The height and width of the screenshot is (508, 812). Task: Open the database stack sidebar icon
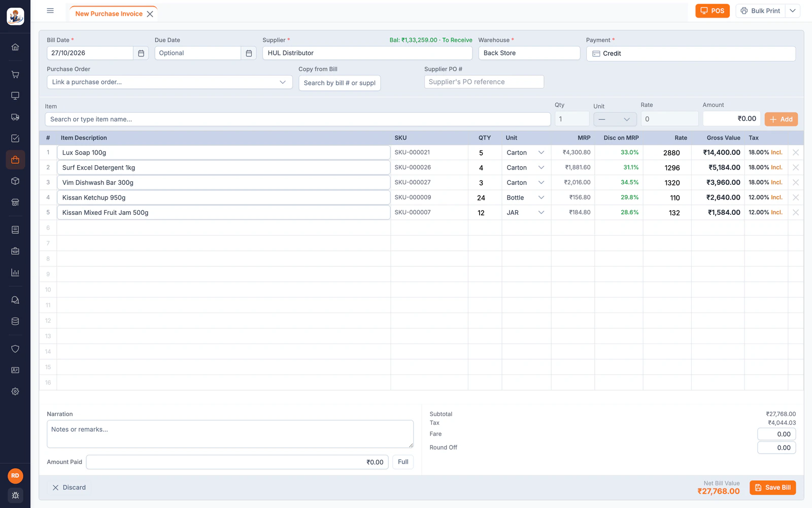(15, 322)
